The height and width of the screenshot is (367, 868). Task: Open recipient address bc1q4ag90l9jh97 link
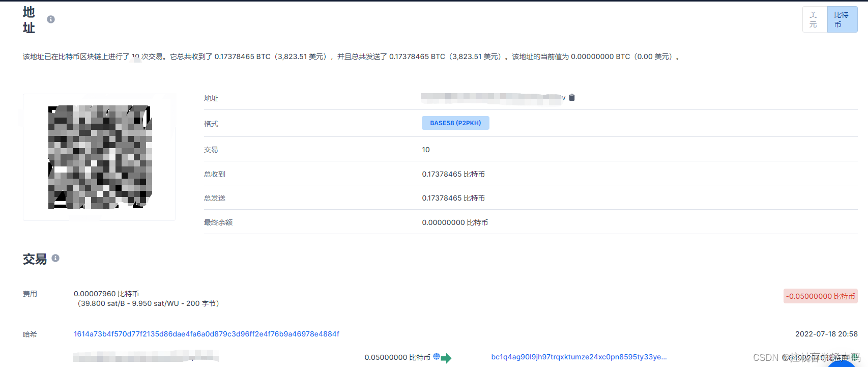[579, 357]
